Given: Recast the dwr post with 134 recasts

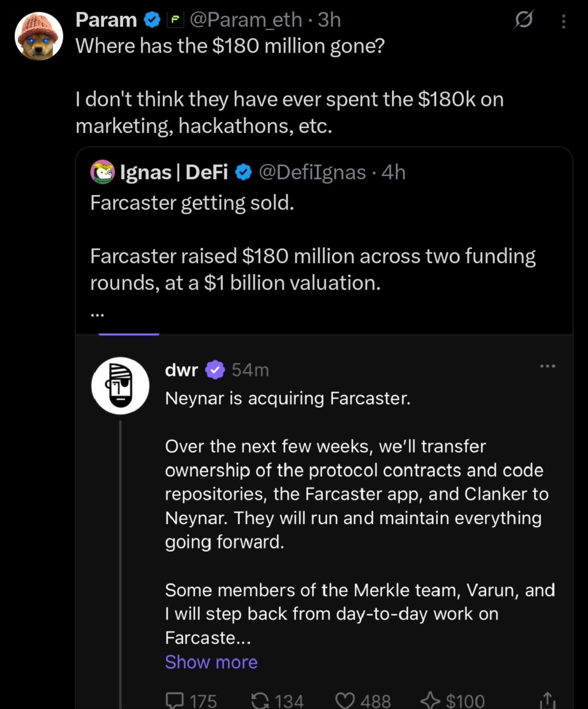Looking at the screenshot, I should pyautogui.click(x=260, y=700).
